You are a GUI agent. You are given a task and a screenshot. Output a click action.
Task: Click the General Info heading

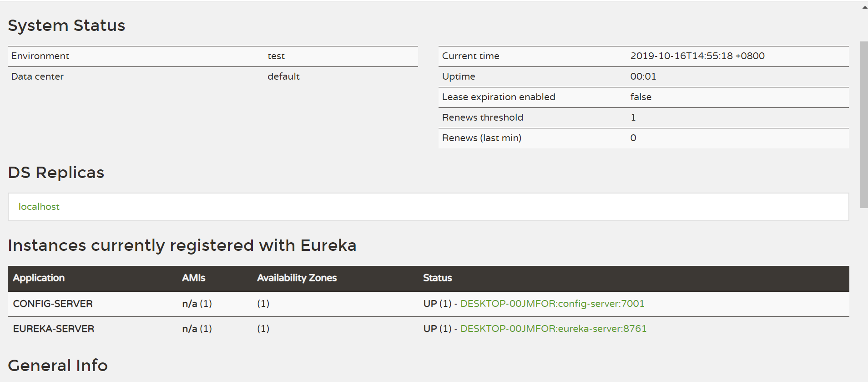coord(58,366)
